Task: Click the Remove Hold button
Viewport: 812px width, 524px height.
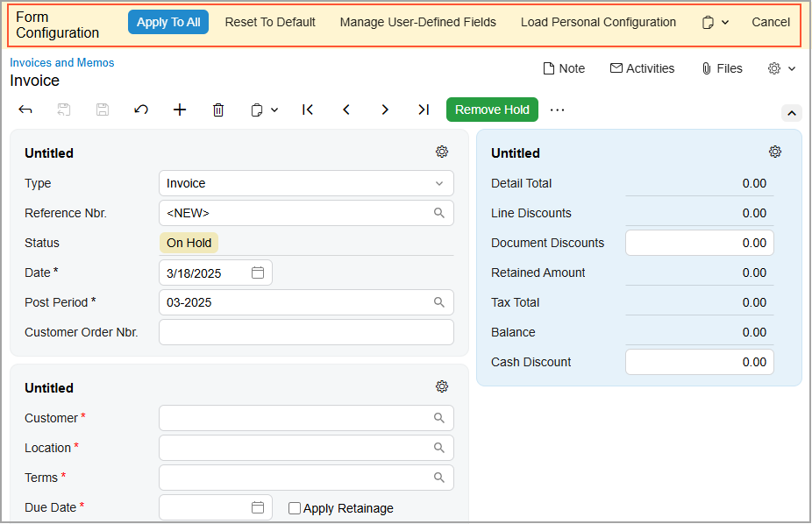Action: coord(492,110)
